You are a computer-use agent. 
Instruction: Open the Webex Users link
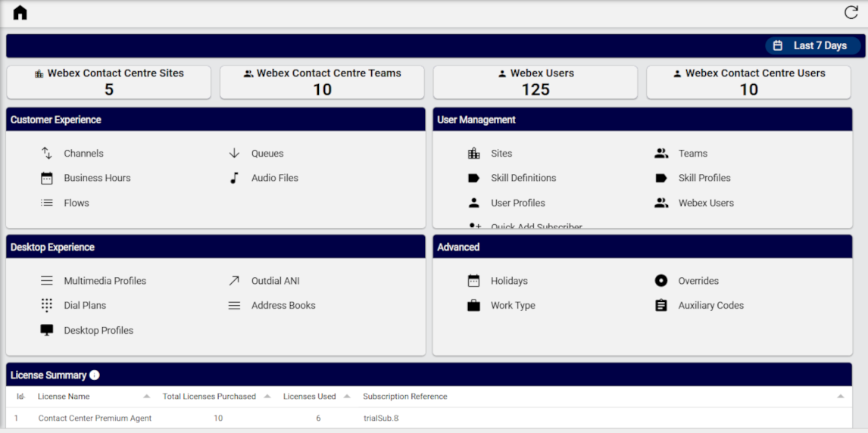[707, 203]
